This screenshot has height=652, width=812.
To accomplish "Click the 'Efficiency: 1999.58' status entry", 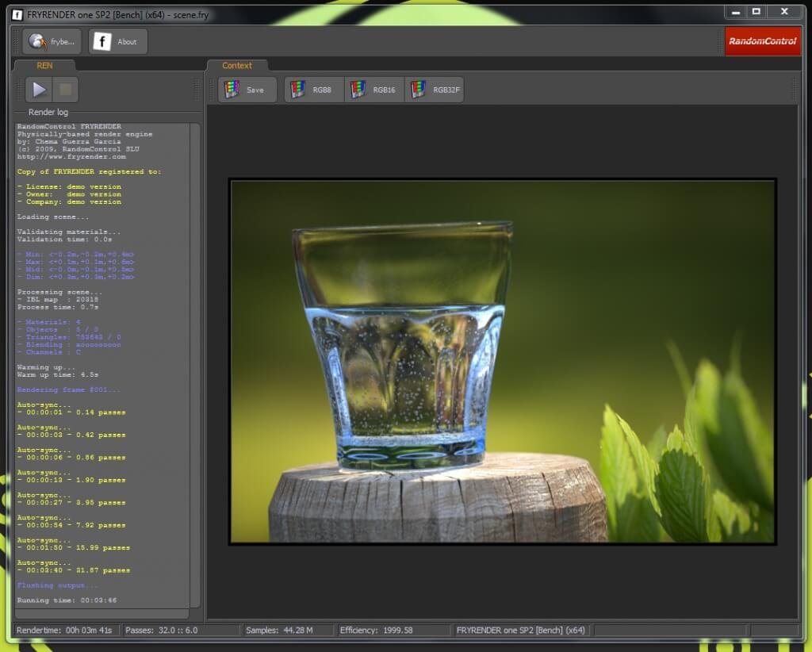I will tap(377, 631).
